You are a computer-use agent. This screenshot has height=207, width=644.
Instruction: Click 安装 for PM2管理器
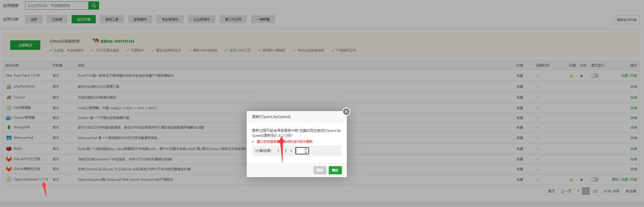coord(634,108)
